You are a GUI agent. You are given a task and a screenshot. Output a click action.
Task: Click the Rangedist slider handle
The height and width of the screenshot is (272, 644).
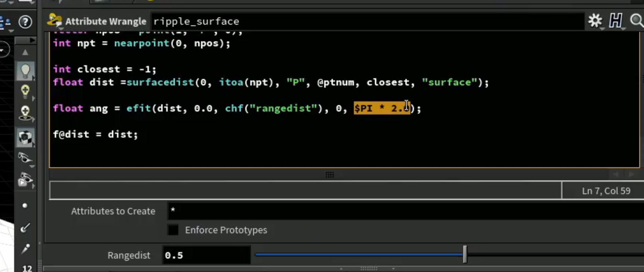465,255
